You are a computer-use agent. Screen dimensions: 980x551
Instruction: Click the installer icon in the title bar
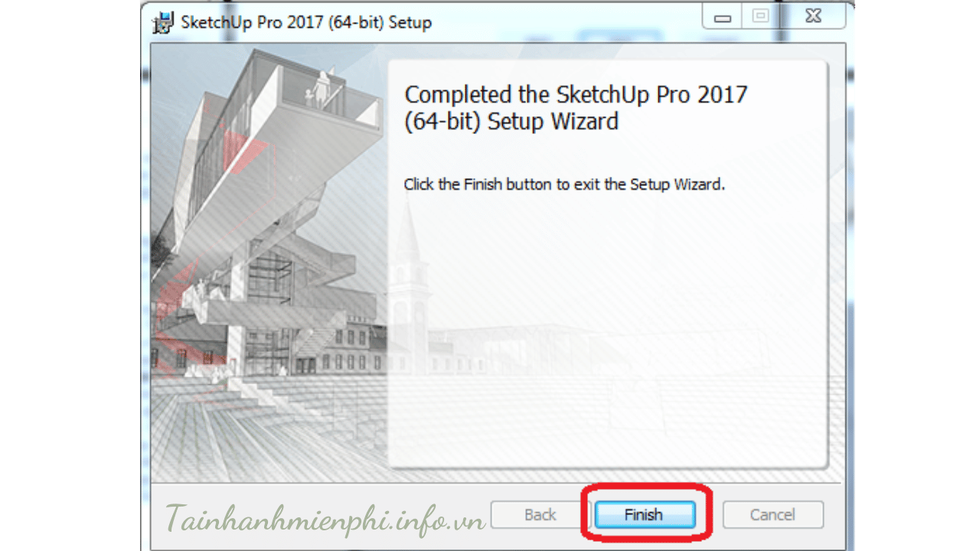[x=164, y=21]
